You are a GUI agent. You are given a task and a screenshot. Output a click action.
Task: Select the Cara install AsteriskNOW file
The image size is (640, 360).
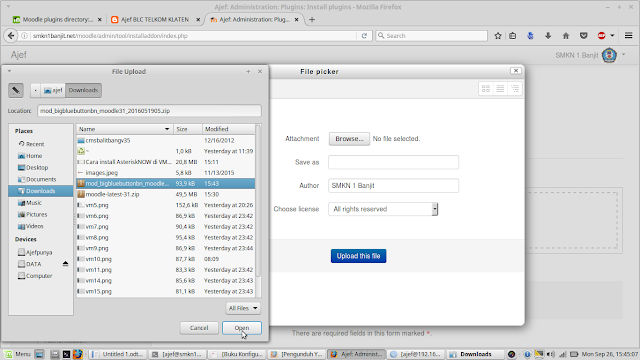[166, 162]
